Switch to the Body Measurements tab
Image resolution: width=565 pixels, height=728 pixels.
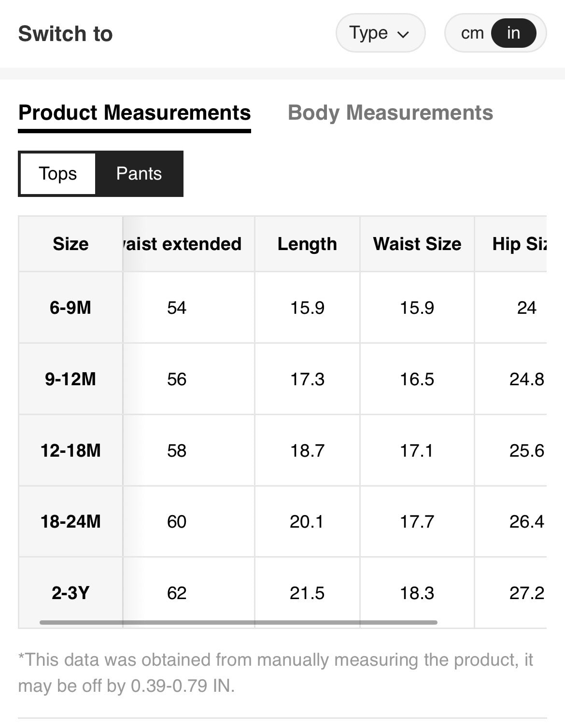tap(390, 113)
